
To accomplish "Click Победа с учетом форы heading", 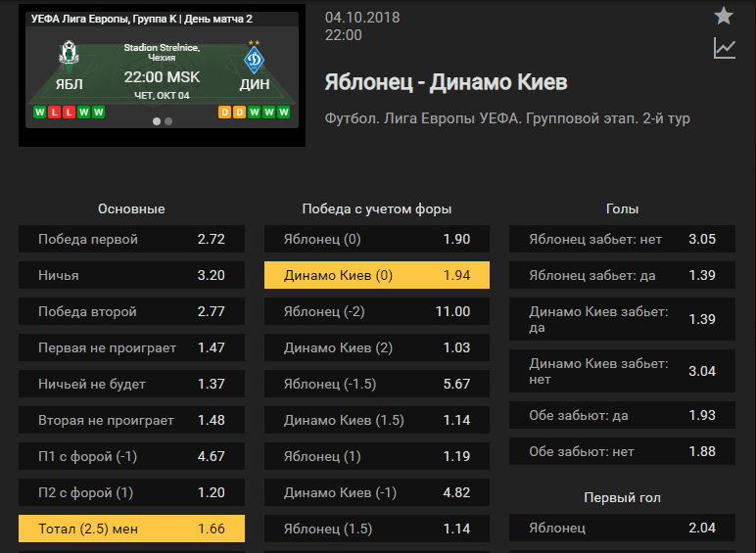I will [x=377, y=208].
